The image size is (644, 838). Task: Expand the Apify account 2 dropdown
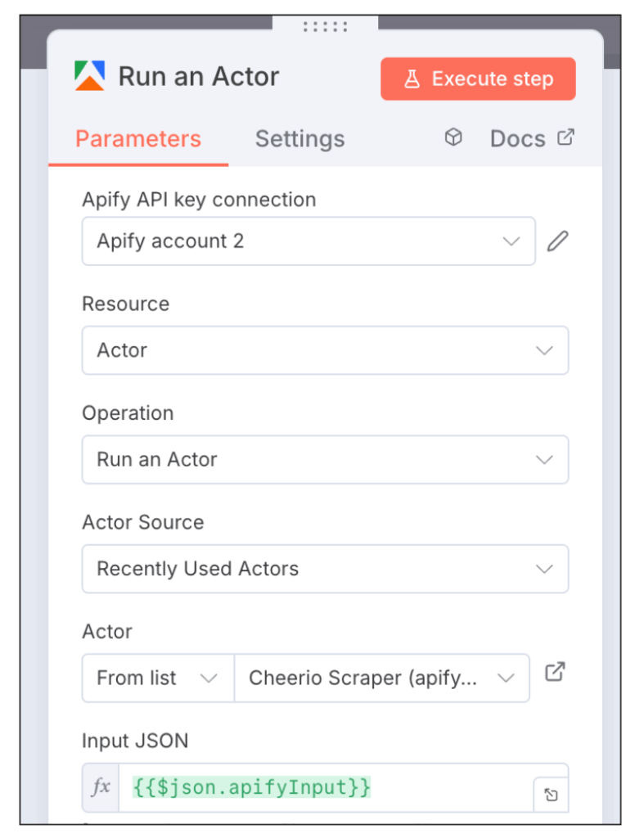coord(308,241)
